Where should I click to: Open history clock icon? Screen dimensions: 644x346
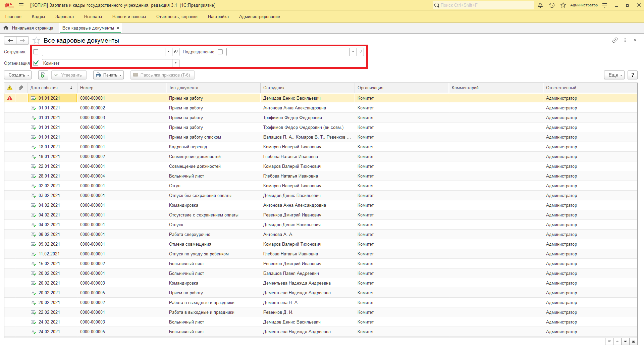pos(552,5)
